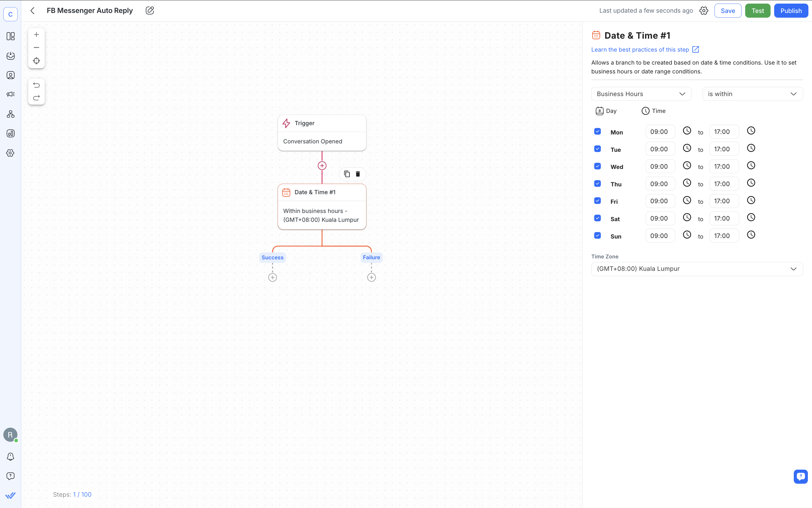Image resolution: width=812 pixels, height=508 pixels.
Task: Open the Reports icon in the sidebar
Action: 10,133
